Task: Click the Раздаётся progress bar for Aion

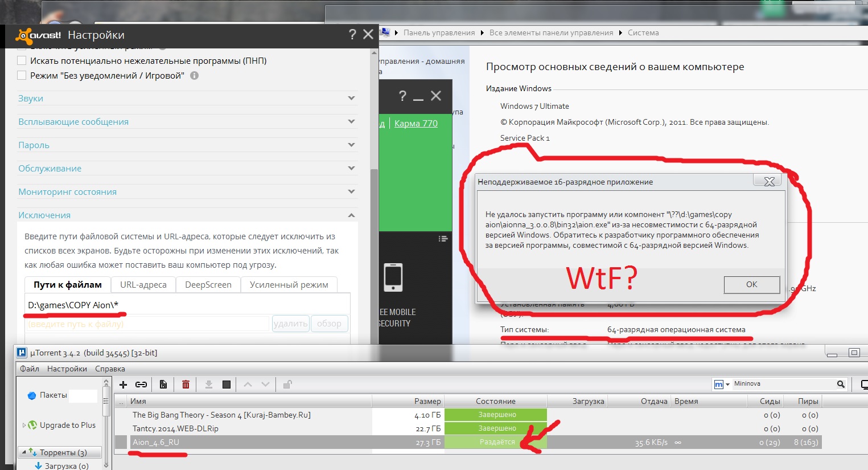Action: pos(495,442)
